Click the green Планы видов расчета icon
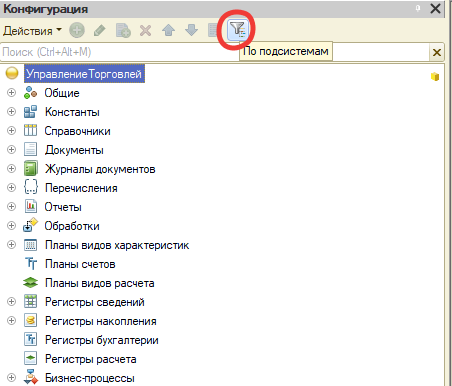The width and height of the screenshot is (452, 386). point(30,283)
